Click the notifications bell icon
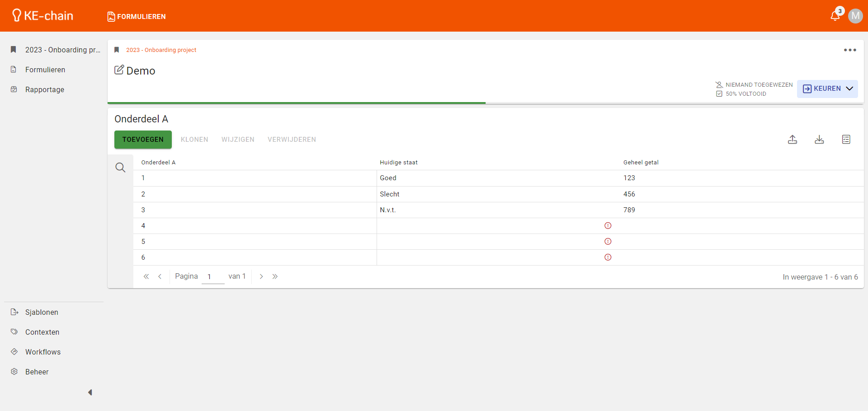The width and height of the screenshot is (868, 411). 835,16
